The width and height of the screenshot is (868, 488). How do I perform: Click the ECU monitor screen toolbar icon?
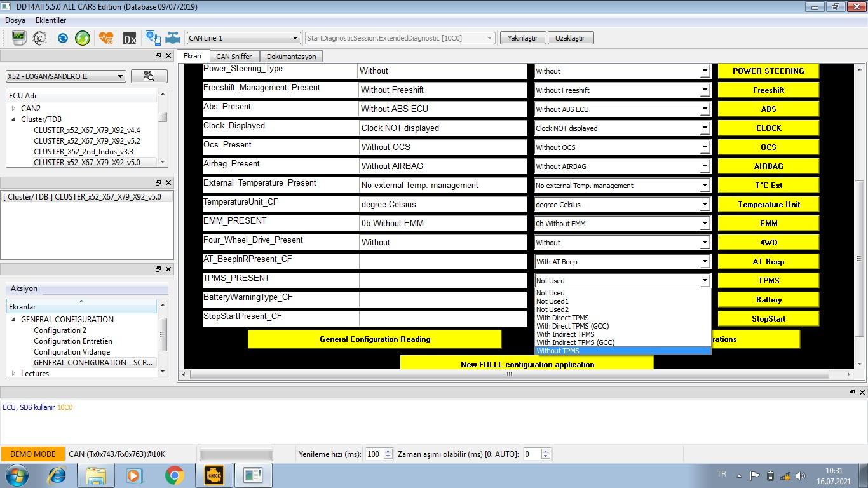18,38
